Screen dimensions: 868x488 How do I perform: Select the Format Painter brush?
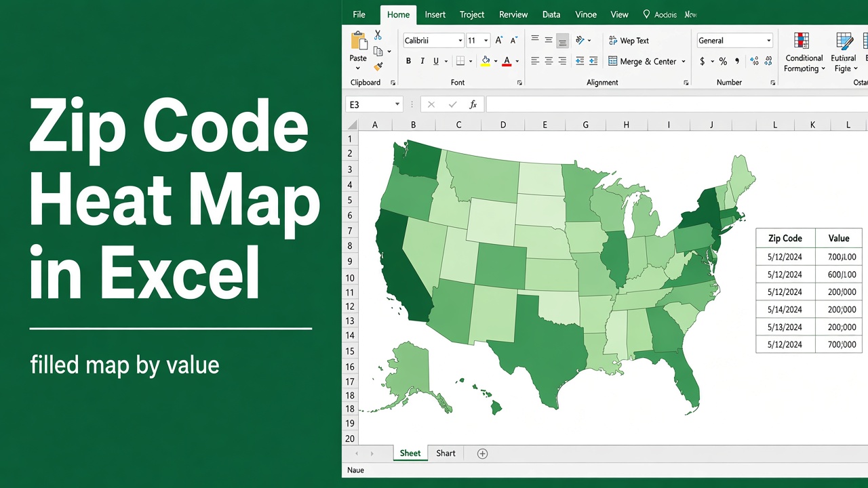click(x=378, y=66)
